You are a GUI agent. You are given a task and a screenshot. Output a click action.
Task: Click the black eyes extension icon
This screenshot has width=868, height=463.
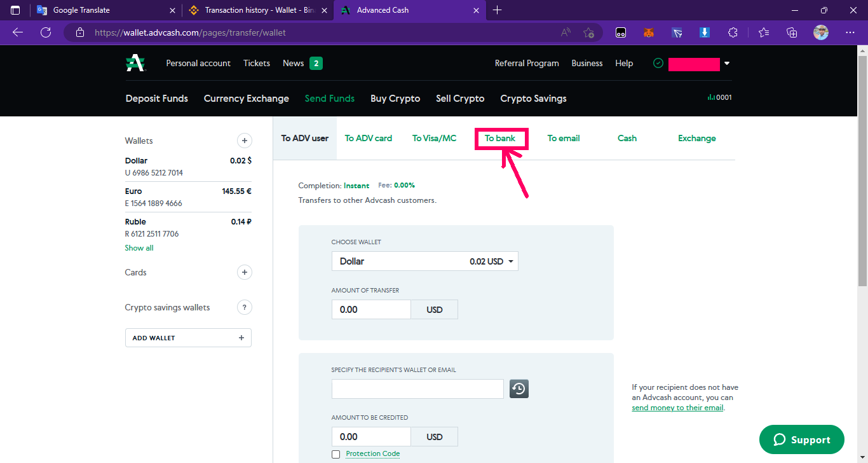[621, 32]
